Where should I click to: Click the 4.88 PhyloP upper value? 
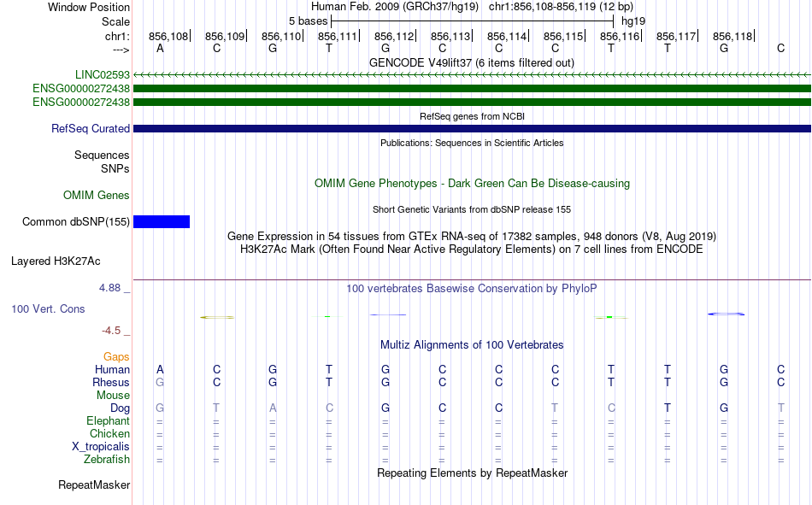(109, 287)
